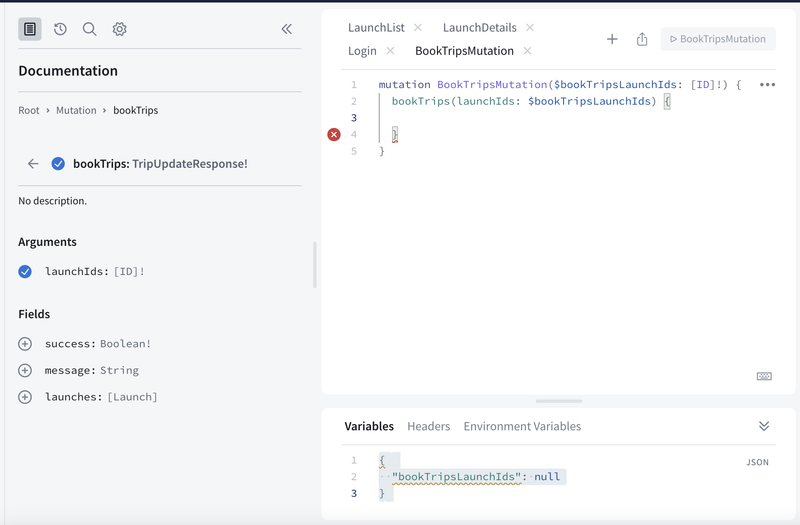The height and width of the screenshot is (525, 800).
Task: Run the BookTripsMutation operation button
Action: pos(717,39)
